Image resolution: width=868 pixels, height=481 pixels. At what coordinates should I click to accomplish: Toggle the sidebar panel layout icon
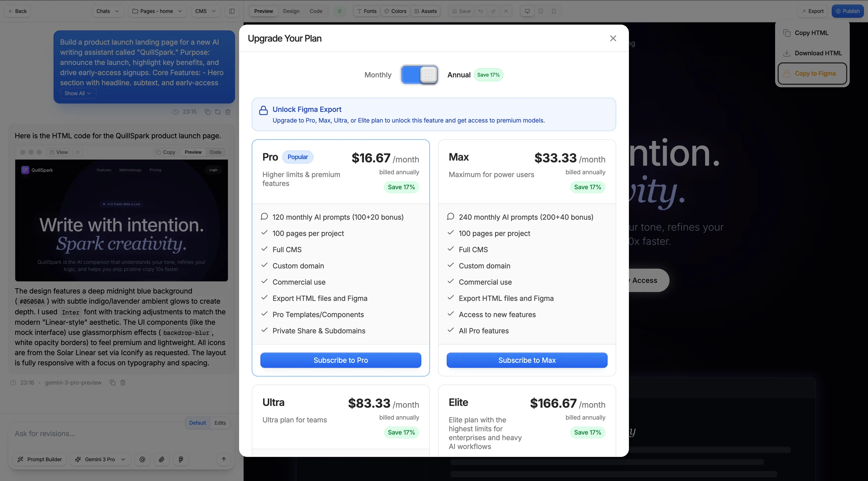232,11
